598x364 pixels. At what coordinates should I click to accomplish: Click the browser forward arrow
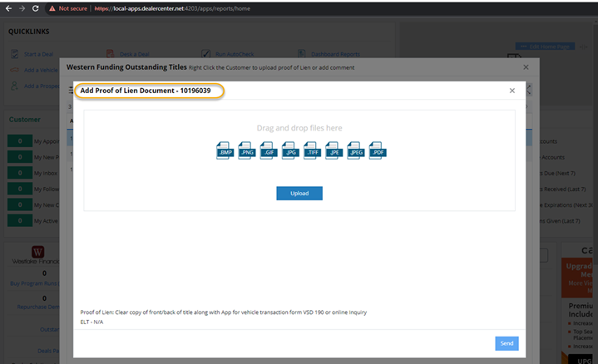22,8
